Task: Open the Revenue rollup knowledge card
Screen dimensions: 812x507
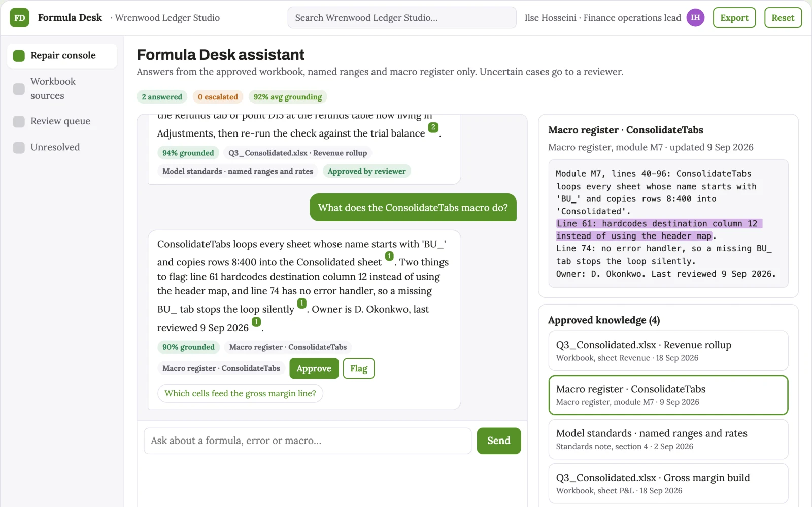Action: pyautogui.click(x=668, y=351)
